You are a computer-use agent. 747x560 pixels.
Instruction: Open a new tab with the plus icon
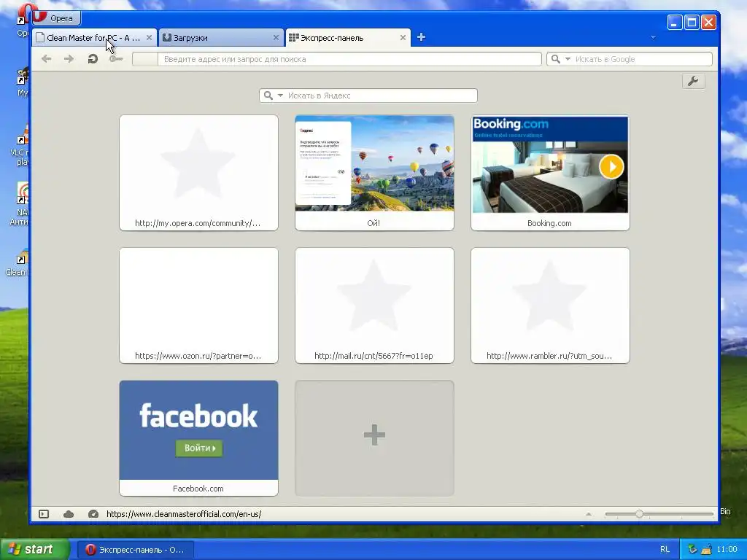click(x=421, y=37)
